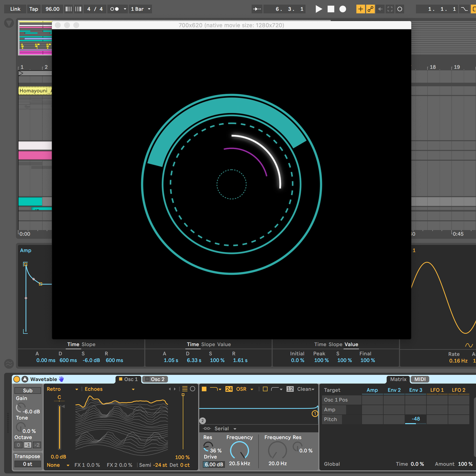Viewport: 476px width, 476px height.
Task: Toggle the Automation Arm button
Action: click(x=370, y=9)
